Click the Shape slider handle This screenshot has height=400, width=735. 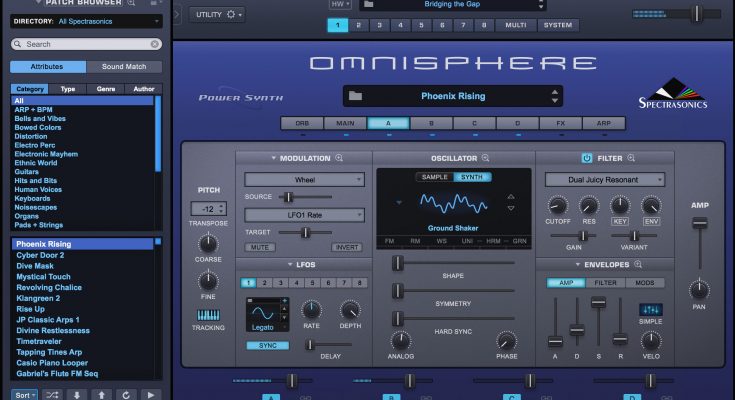pyautogui.click(x=397, y=262)
